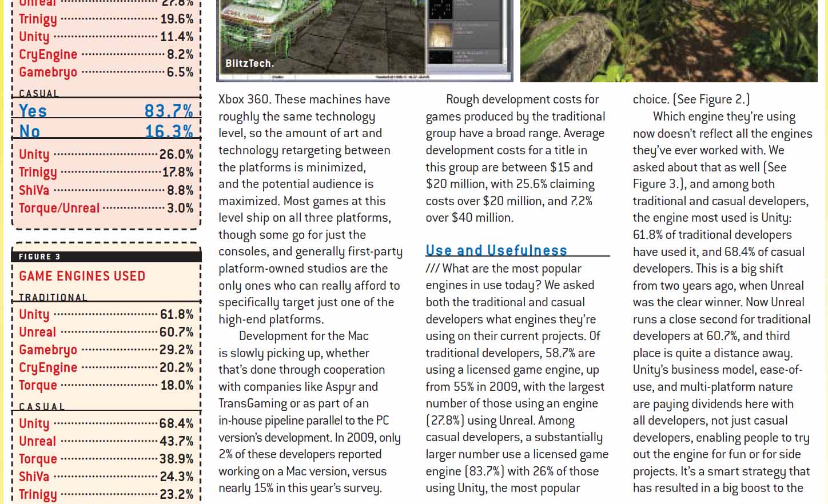Click the BlitzTech screenshot image
Screen dimensions: 828x504
pos(365,41)
